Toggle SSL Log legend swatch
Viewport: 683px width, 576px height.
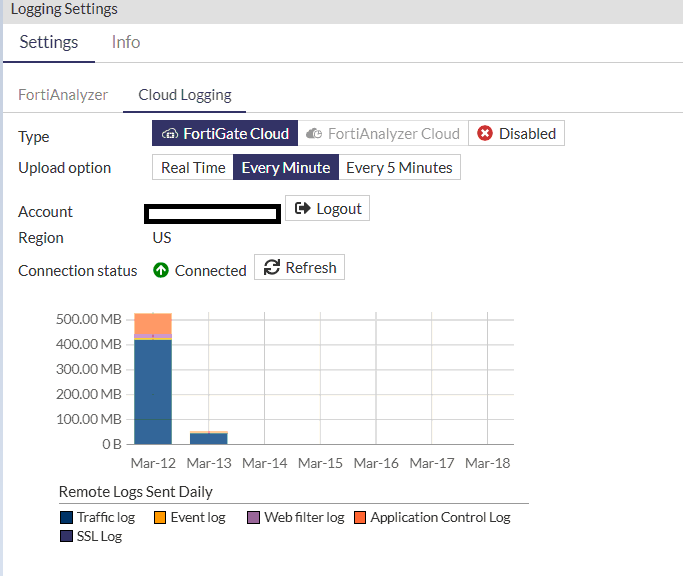(x=66, y=536)
